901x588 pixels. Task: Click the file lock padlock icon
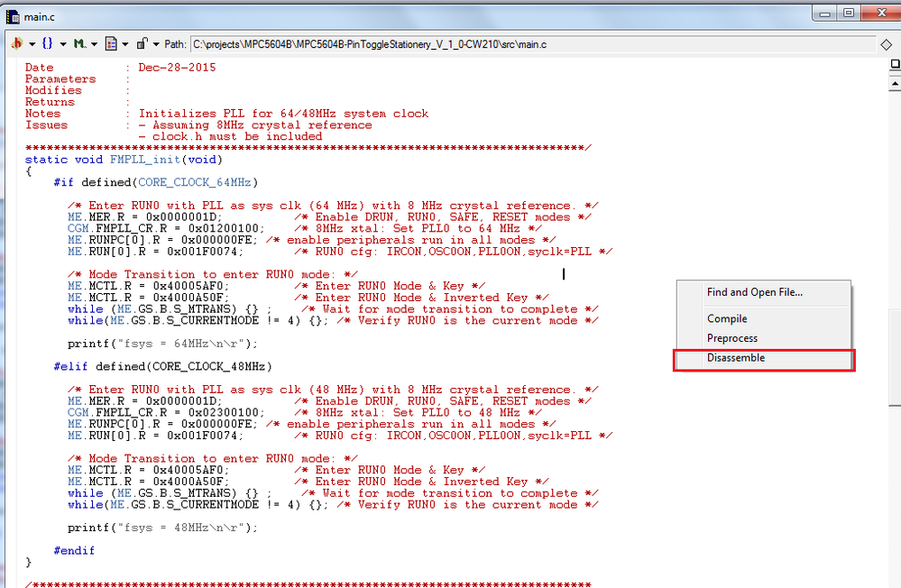pyautogui.click(x=142, y=43)
